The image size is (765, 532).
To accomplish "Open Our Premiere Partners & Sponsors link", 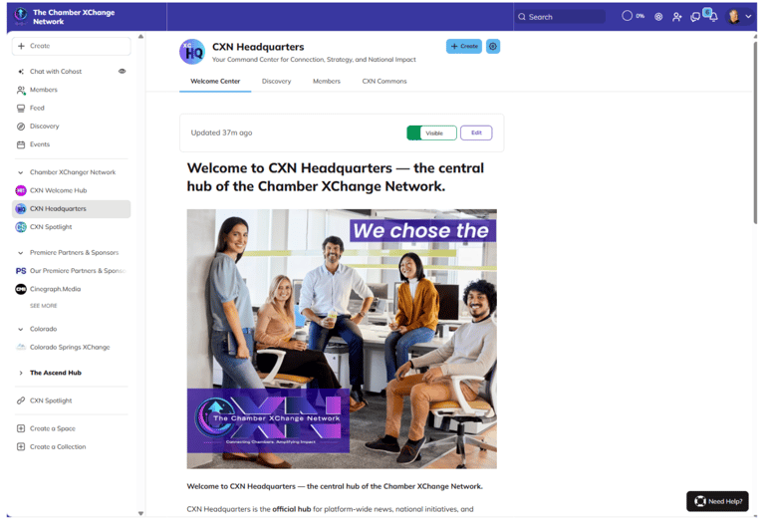I will click(78, 271).
